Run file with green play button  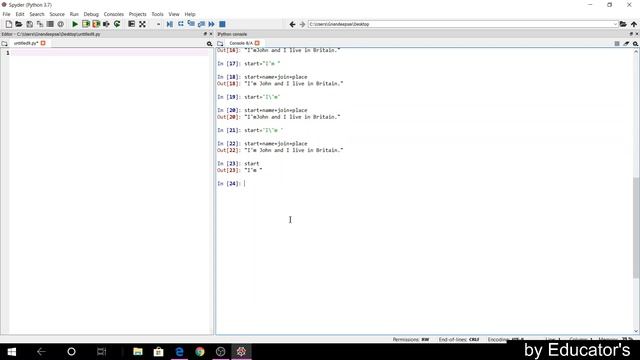(75, 24)
